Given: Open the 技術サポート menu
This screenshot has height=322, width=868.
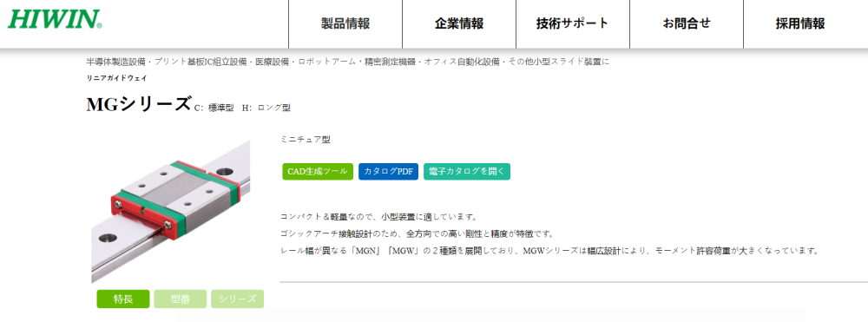Looking at the screenshot, I should (572, 23).
